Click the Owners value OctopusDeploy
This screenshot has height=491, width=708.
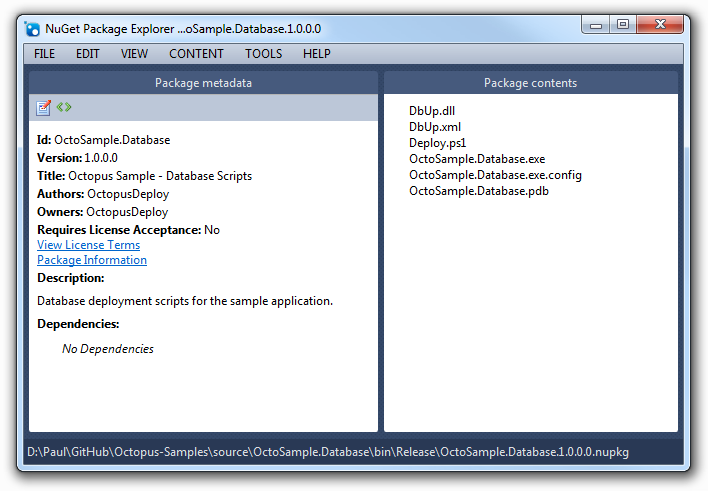tap(127, 212)
